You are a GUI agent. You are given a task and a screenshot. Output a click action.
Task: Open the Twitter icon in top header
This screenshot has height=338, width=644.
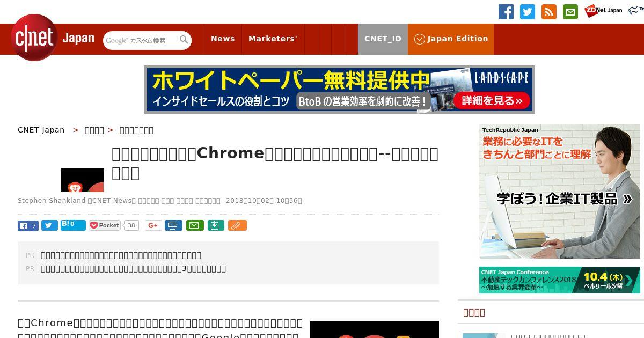[x=528, y=12]
